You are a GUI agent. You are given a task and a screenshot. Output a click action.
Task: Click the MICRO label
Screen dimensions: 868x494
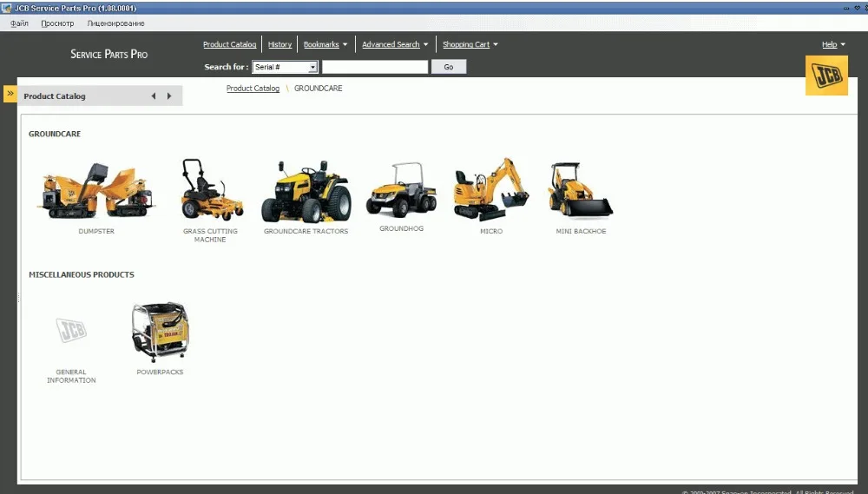click(x=491, y=232)
